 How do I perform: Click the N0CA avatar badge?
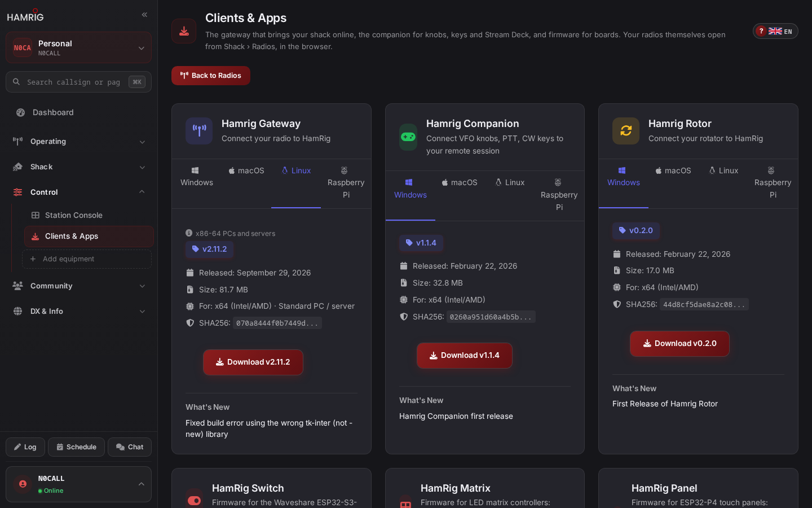point(23,48)
